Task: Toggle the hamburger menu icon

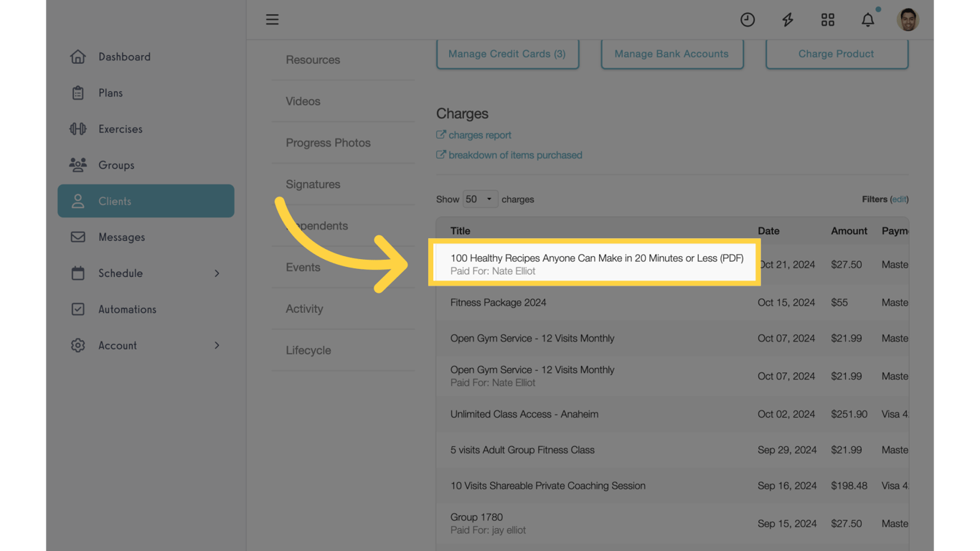Action: [x=272, y=19]
